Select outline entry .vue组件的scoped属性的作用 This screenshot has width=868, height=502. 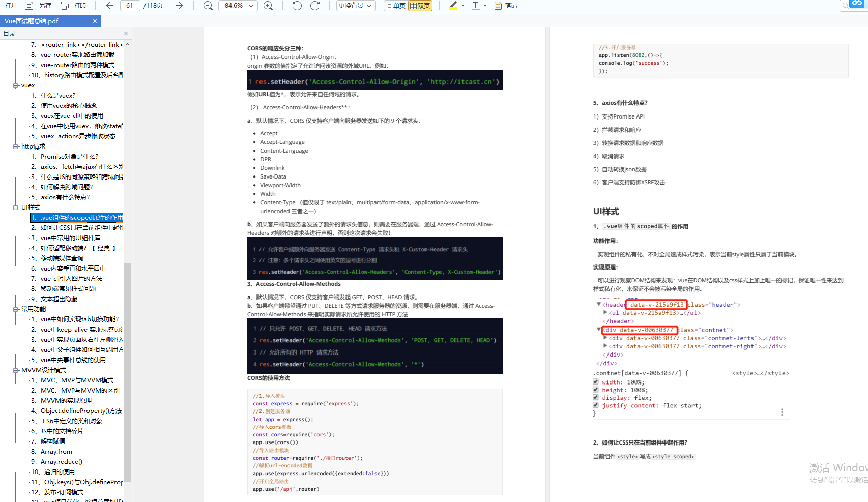tap(77, 218)
